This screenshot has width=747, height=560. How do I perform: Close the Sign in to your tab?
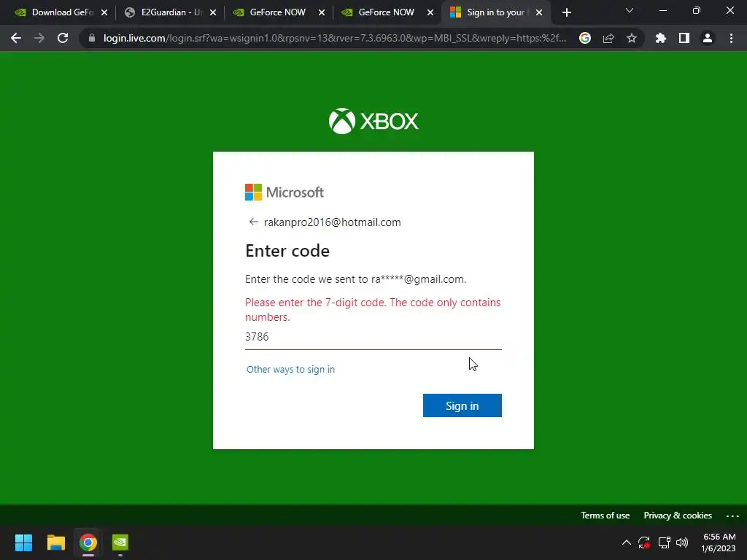pyautogui.click(x=539, y=12)
